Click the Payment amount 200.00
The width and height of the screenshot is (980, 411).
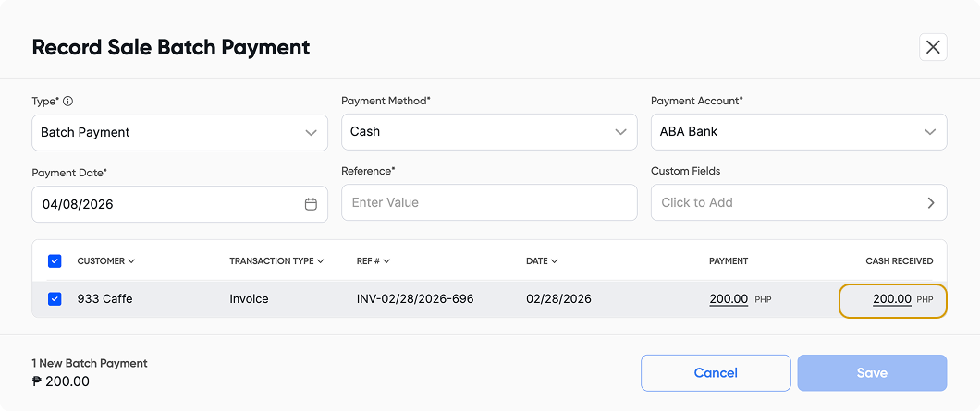tap(728, 299)
